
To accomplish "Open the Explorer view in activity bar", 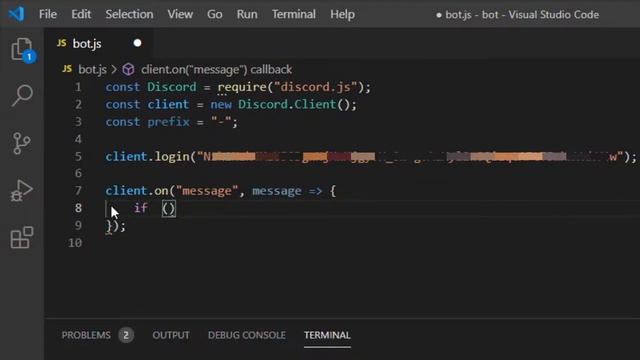I will [22, 50].
